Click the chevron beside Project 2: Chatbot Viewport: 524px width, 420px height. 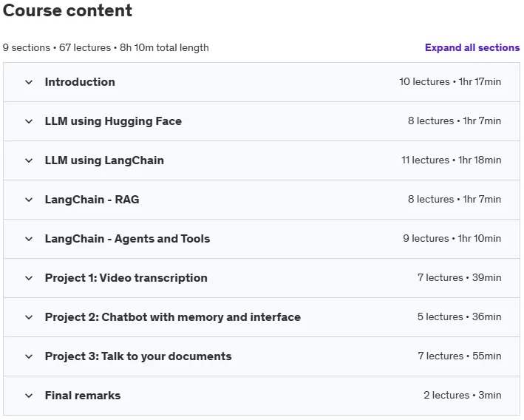pos(29,317)
